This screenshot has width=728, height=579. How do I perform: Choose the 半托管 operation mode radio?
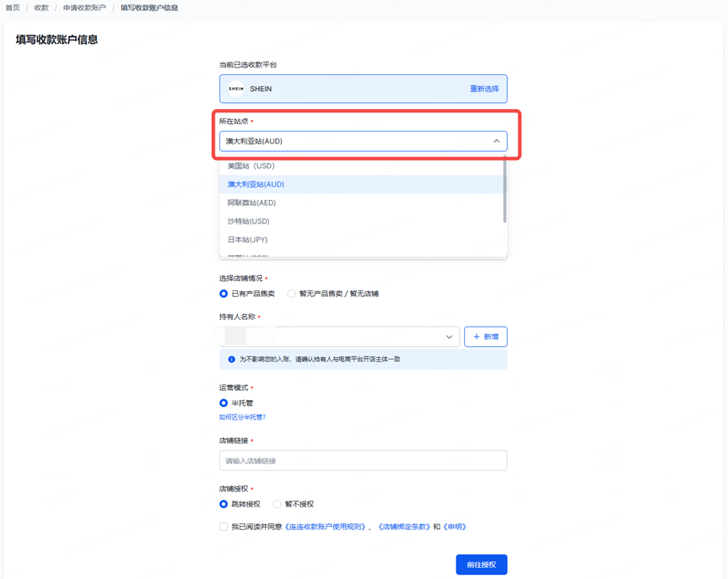(224, 403)
